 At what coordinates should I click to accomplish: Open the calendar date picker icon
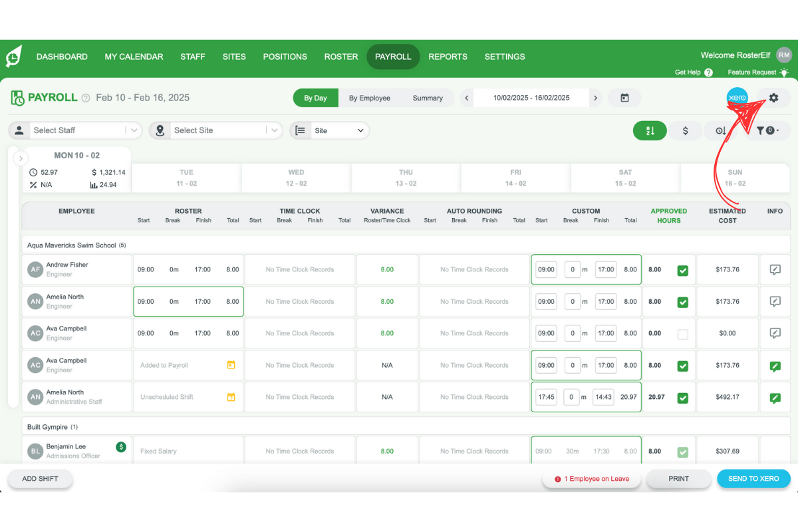(624, 98)
